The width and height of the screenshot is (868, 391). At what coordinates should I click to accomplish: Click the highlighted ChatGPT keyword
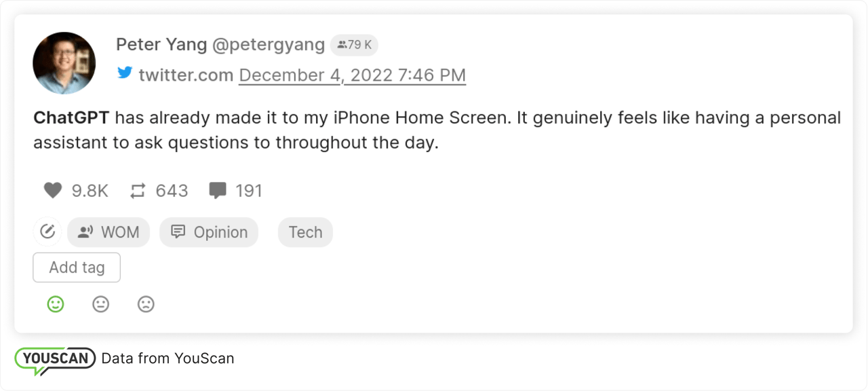coord(71,118)
